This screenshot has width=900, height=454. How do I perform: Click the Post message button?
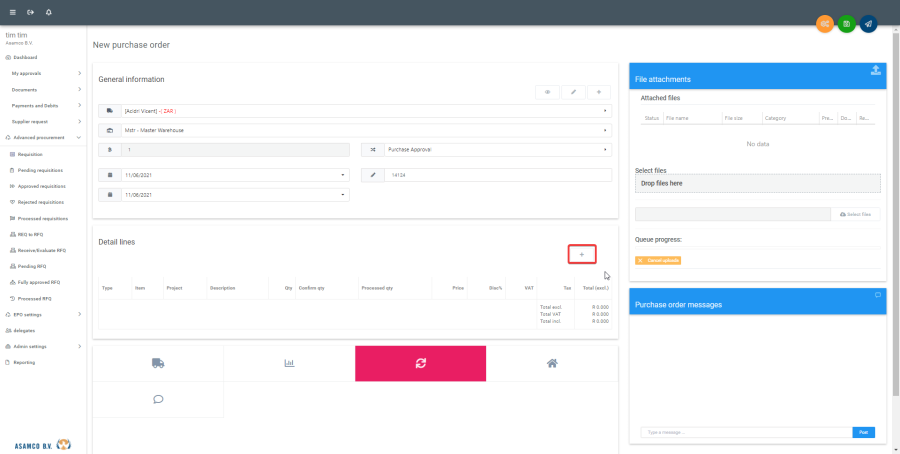863,432
